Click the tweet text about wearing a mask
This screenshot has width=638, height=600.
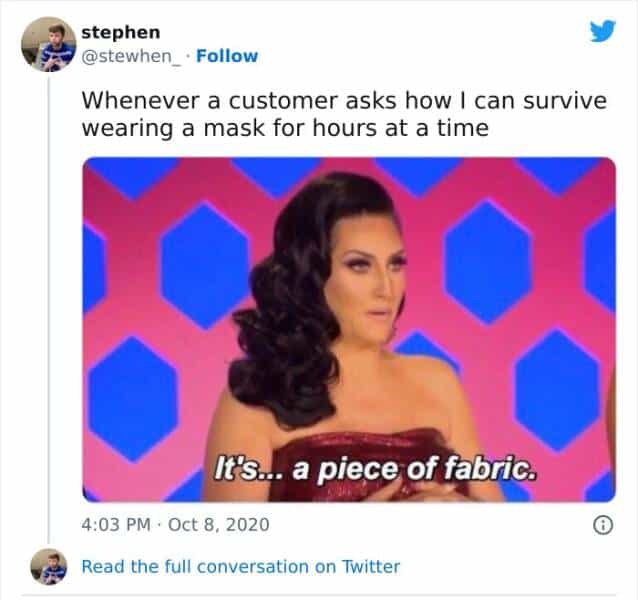click(x=344, y=114)
